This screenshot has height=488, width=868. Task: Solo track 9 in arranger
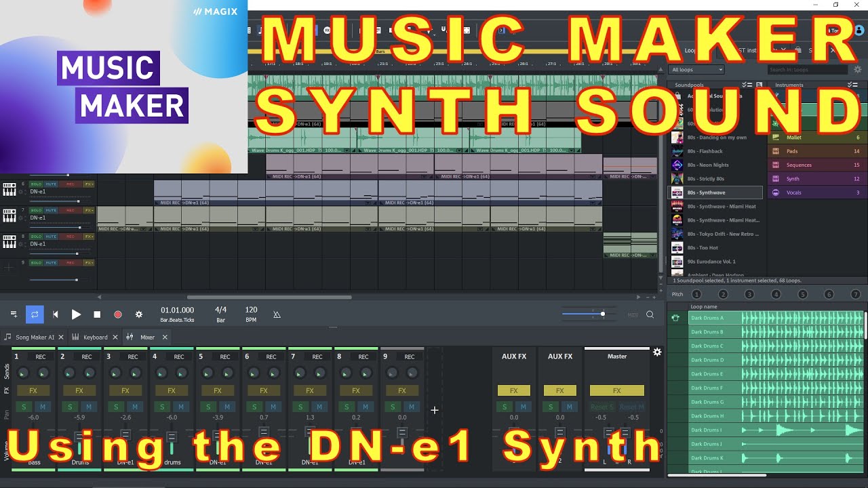[37, 262]
